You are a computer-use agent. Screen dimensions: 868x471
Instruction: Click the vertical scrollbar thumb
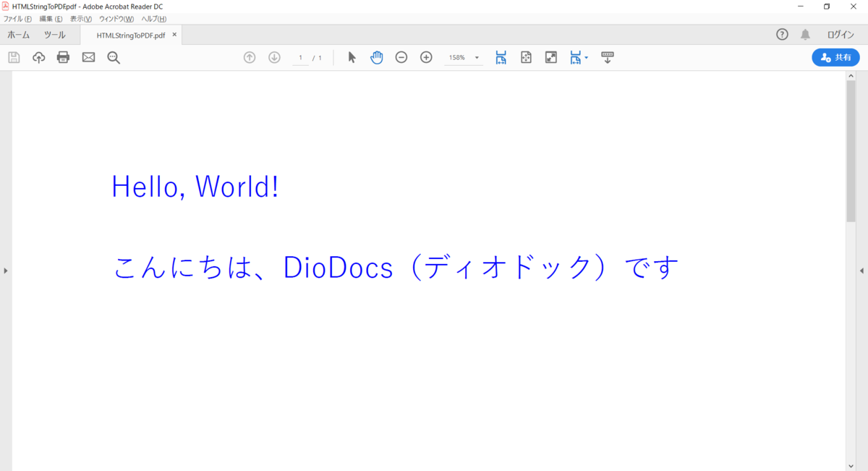(851, 150)
